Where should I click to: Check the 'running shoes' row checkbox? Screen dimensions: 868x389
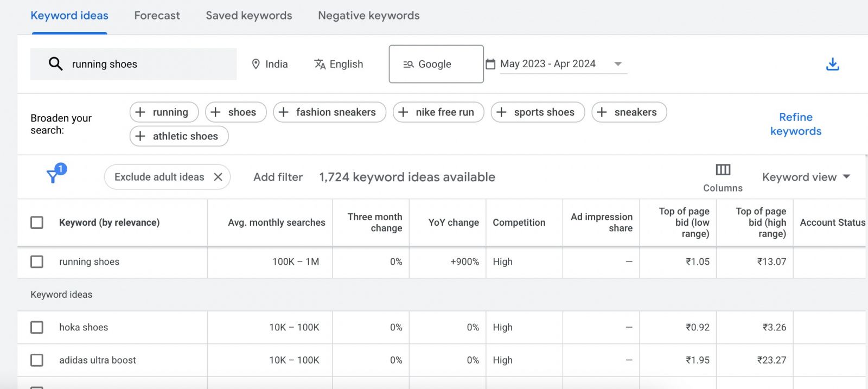point(37,262)
